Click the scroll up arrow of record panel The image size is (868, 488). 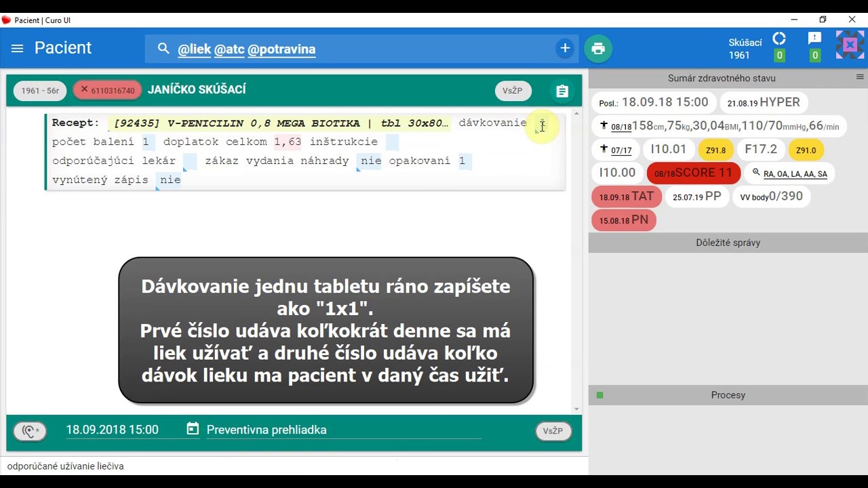[x=577, y=114]
